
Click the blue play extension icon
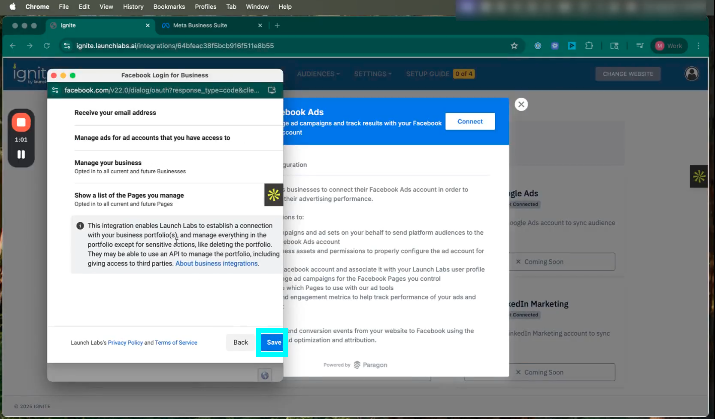pyautogui.click(x=572, y=46)
